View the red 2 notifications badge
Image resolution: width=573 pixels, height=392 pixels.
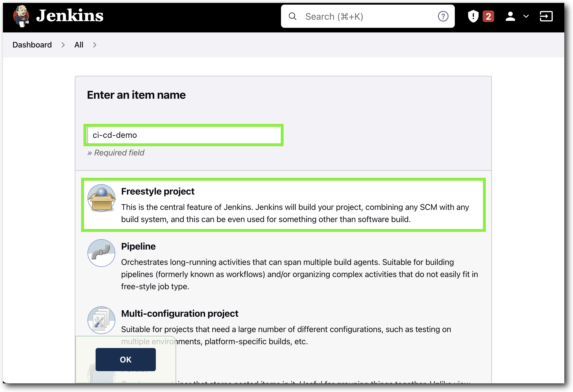488,16
